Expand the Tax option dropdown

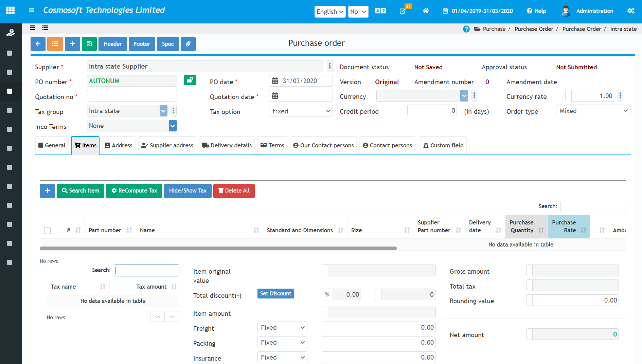click(x=301, y=111)
